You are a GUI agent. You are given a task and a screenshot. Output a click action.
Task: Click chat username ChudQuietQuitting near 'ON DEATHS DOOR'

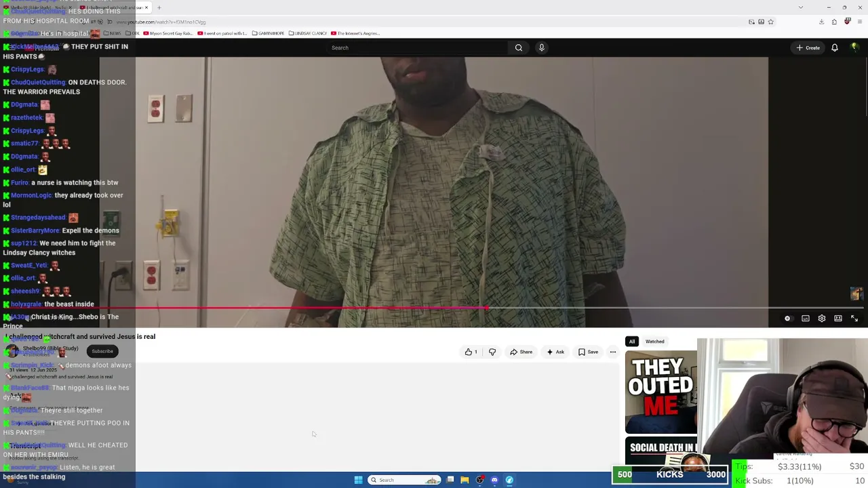coord(38,82)
